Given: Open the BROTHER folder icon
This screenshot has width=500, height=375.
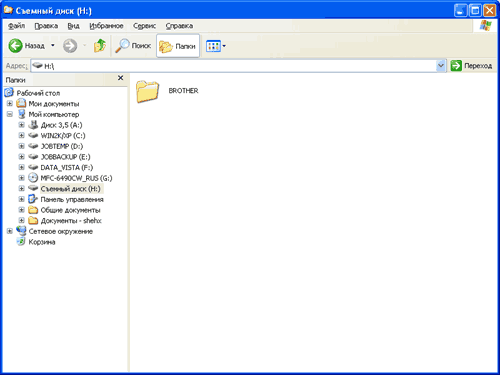Looking at the screenshot, I should 147,91.
